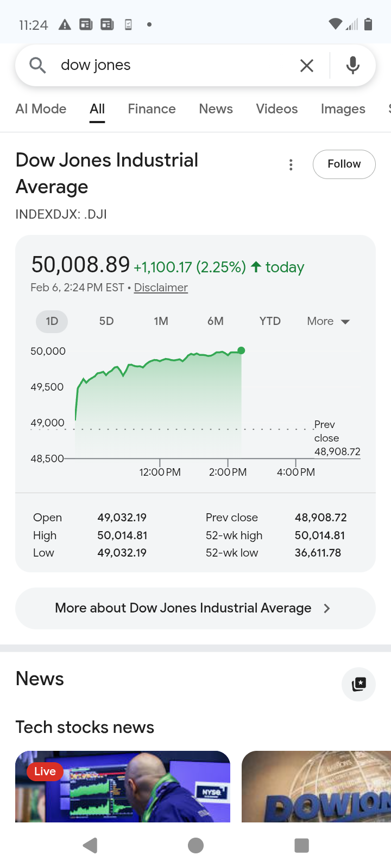Open the AI Mode tab
The width and height of the screenshot is (391, 868).
[41, 109]
